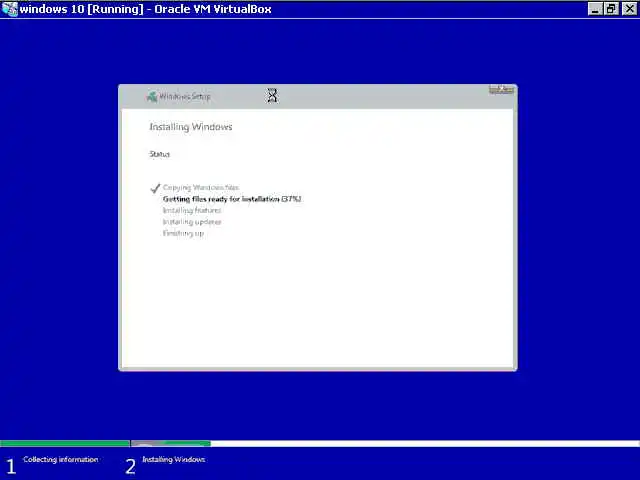Click step 1 'Collecting information' label
Image resolution: width=640 pixels, height=480 pixels.
[61, 460]
